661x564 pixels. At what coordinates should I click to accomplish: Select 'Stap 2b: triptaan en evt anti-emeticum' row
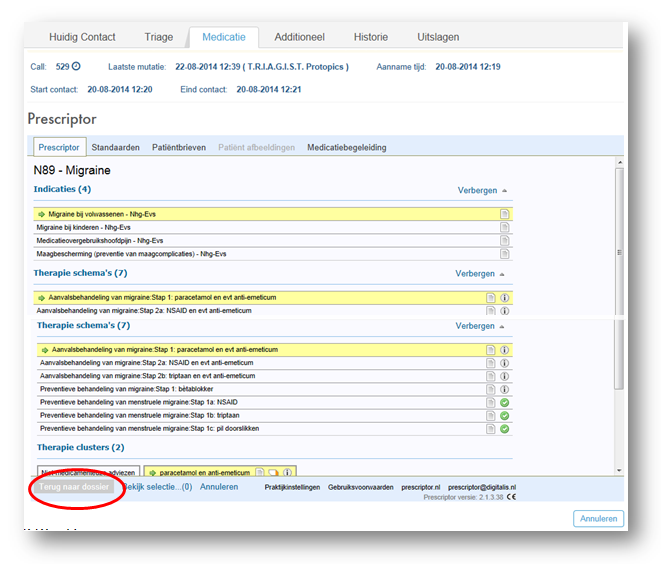(274, 376)
